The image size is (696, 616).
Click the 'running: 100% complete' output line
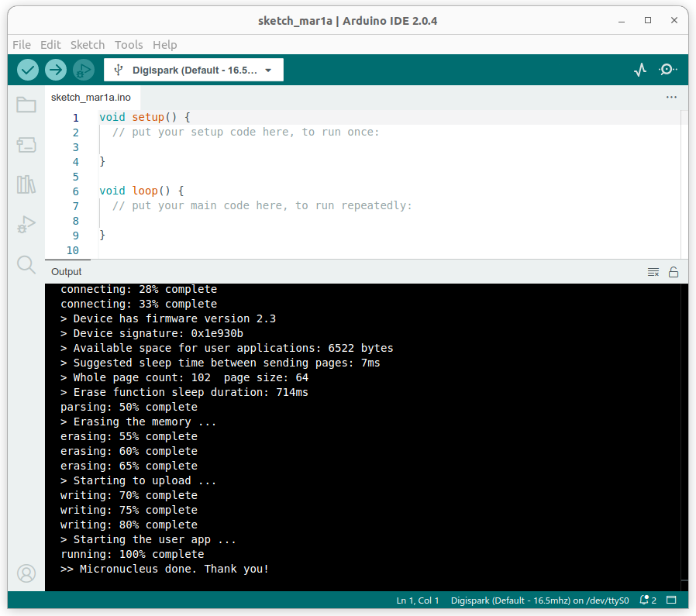(133, 554)
